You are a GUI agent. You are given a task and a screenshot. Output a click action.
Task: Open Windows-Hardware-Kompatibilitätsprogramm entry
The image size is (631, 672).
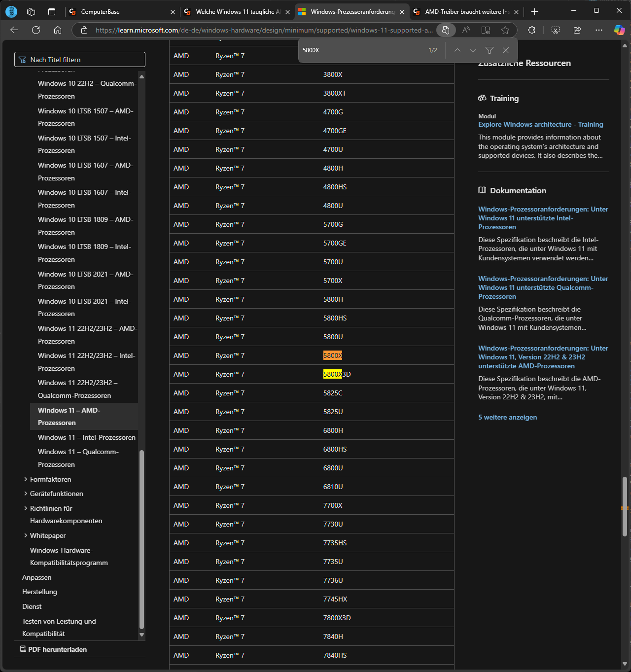tap(69, 557)
